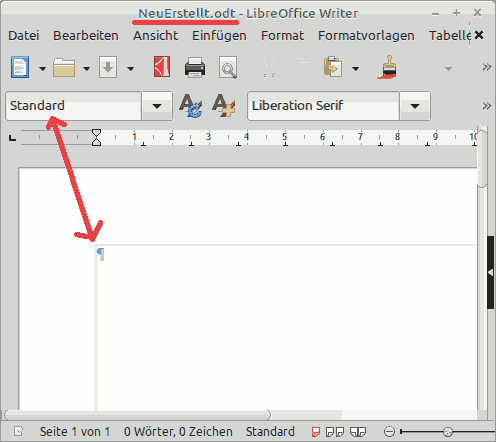Viewport: 496px width, 442px height.
Task: Click the Save document icon
Action: 108,67
